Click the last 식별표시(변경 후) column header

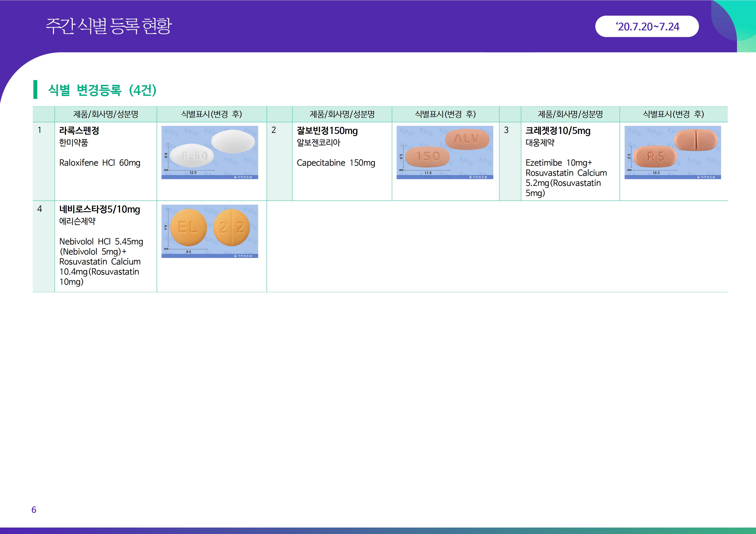click(673, 114)
